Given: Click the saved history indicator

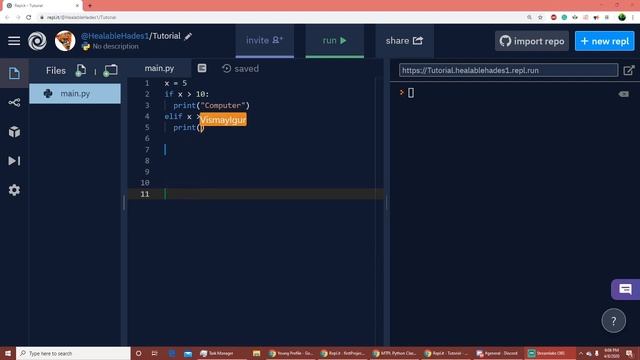Looking at the screenshot, I should pos(240,69).
